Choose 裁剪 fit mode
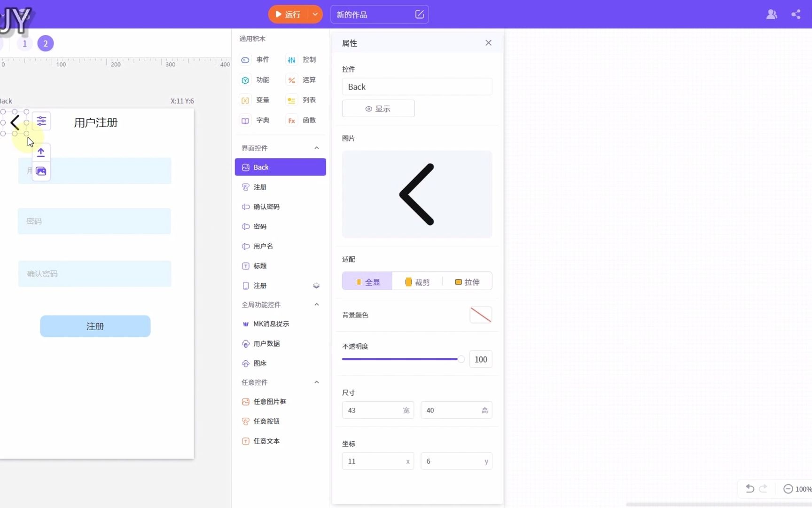 [x=417, y=282]
